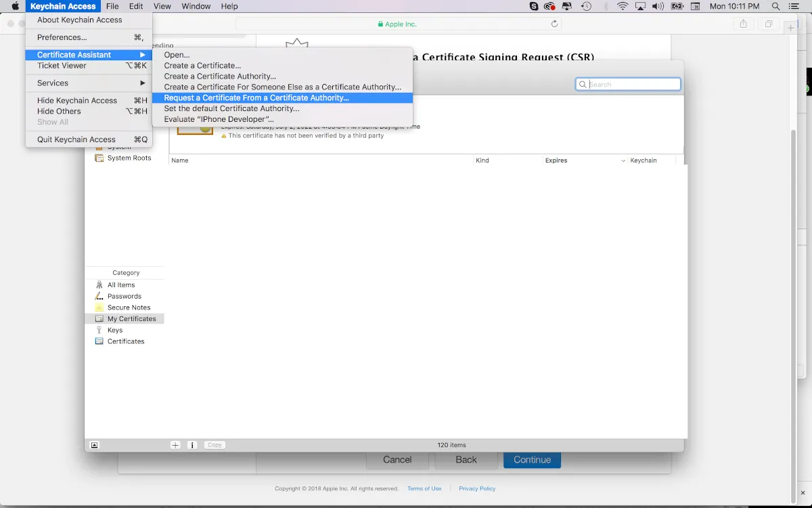Open the Wi-Fi status menu

pos(623,6)
